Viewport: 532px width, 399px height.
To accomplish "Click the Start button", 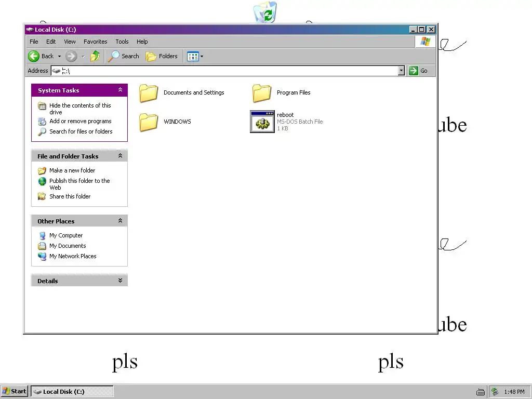I will (14, 391).
